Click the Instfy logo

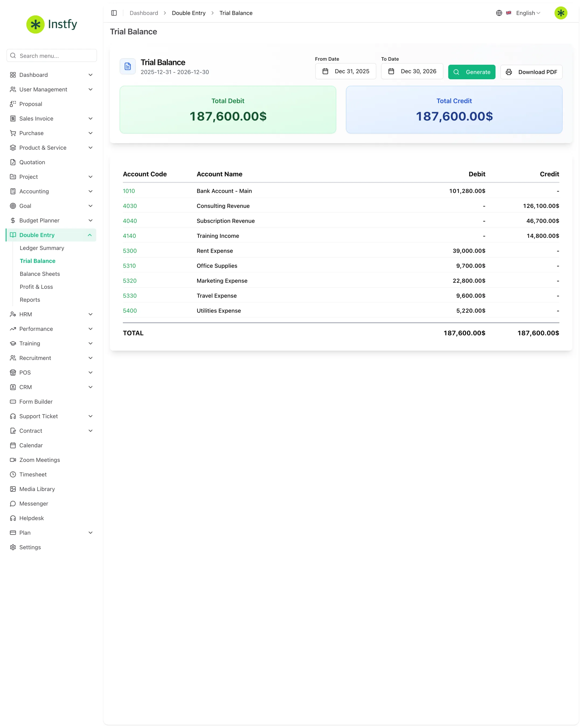52,24
